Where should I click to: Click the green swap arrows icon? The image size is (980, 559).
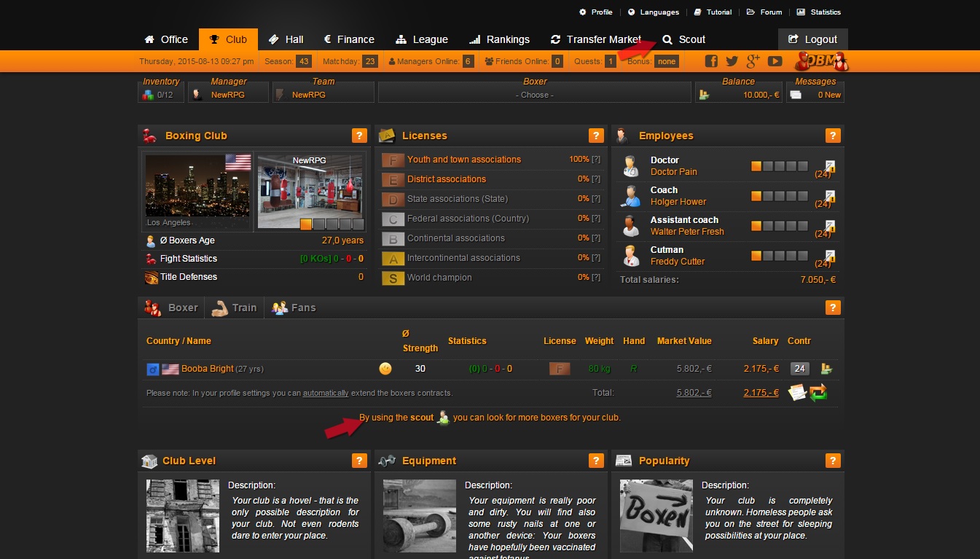point(818,392)
